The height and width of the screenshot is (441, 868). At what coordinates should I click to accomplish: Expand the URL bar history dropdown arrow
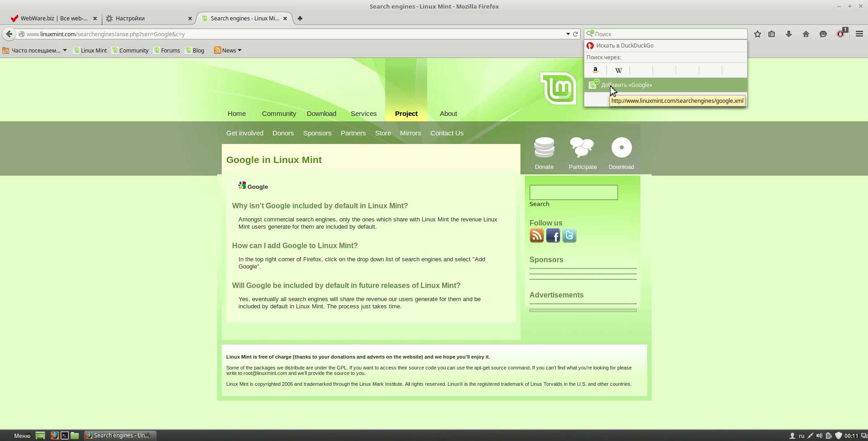pyautogui.click(x=568, y=34)
